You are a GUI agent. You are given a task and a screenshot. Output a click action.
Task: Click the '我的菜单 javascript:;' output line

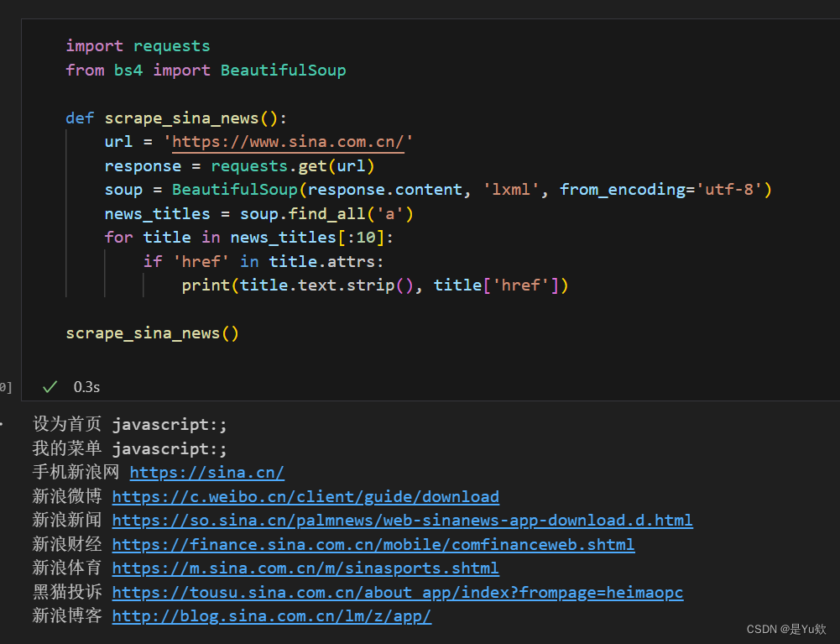[129, 449]
